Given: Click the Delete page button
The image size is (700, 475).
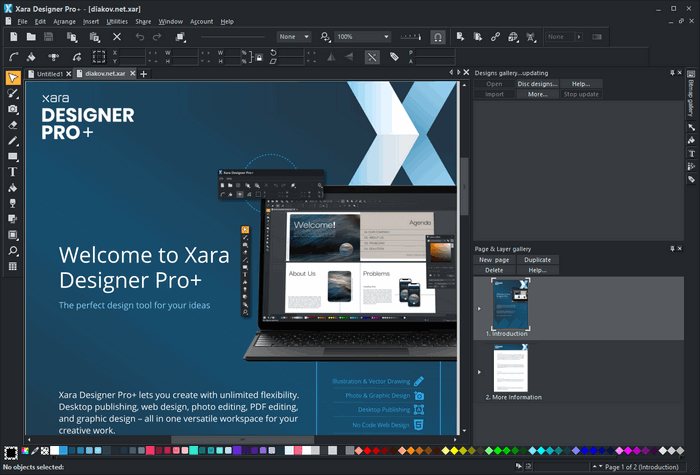Looking at the screenshot, I should [x=494, y=270].
